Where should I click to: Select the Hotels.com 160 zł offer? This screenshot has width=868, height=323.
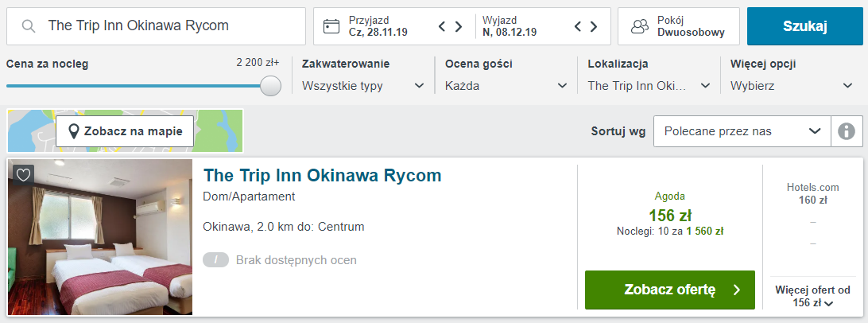(x=812, y=194)
